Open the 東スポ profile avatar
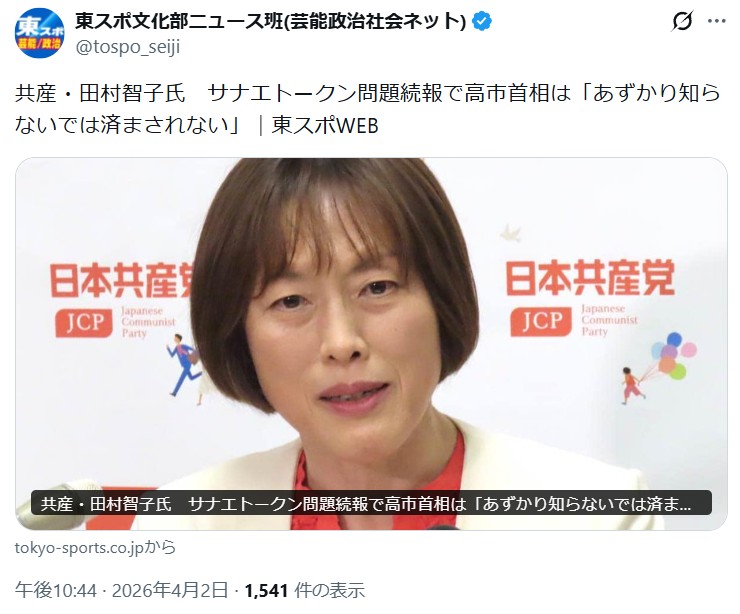The height and width of the screenshot is (614, 740). point(40,33)
